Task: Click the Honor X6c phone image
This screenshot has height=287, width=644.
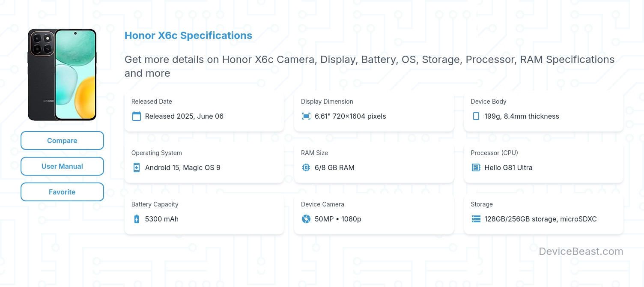Action: tap(62, 75)
